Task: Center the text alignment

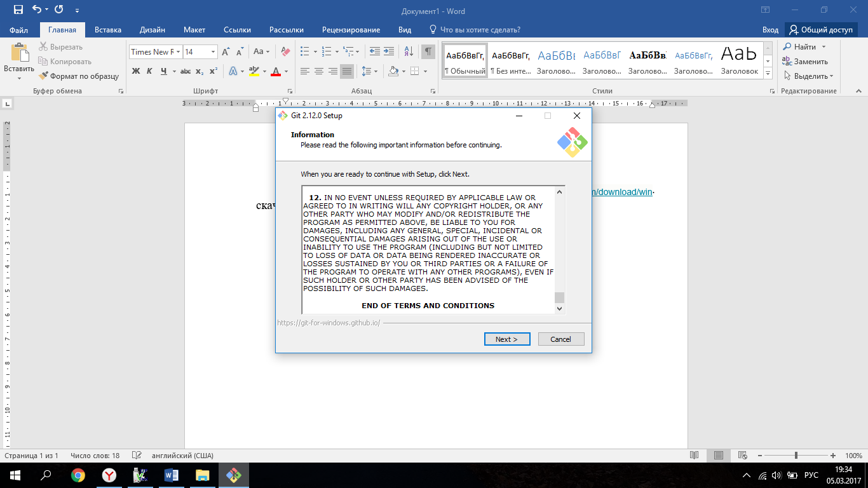Action: pyautogui.click(x=318, y=71)
